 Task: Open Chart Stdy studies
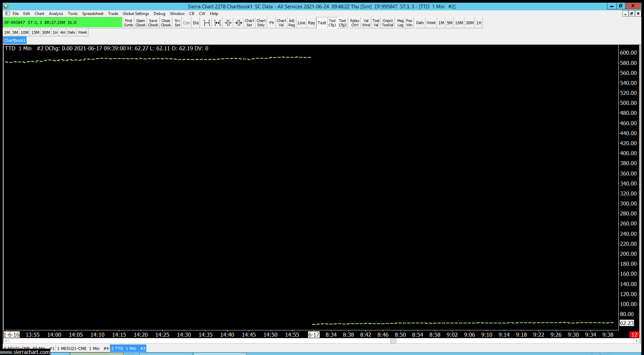pyautogui.click(x=261, y=23)
